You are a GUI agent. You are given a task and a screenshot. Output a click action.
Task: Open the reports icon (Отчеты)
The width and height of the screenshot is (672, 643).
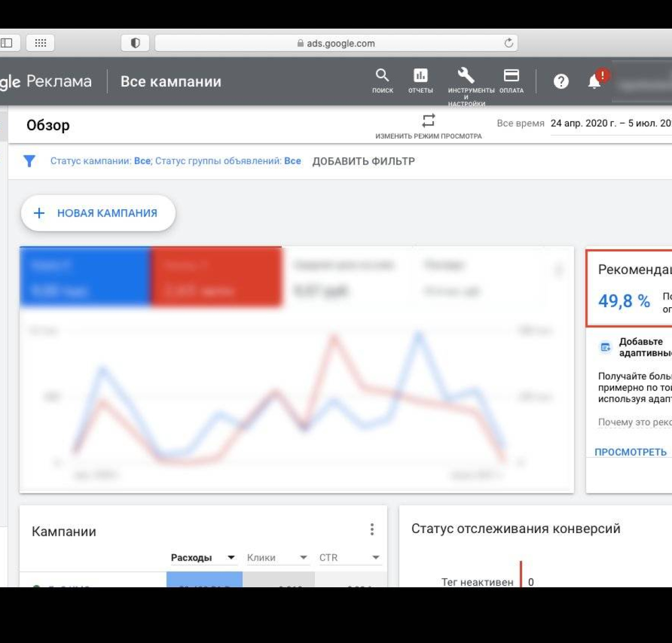coord(421,76)
